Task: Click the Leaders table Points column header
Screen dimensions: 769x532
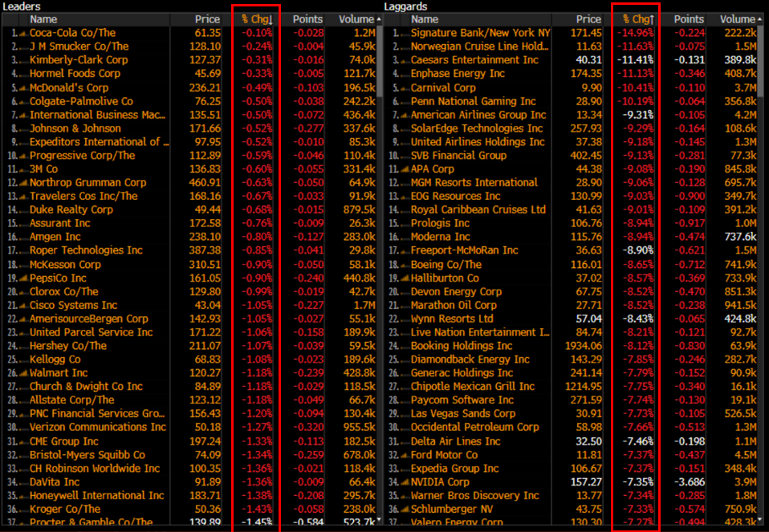Action: [x=307, y=19]
